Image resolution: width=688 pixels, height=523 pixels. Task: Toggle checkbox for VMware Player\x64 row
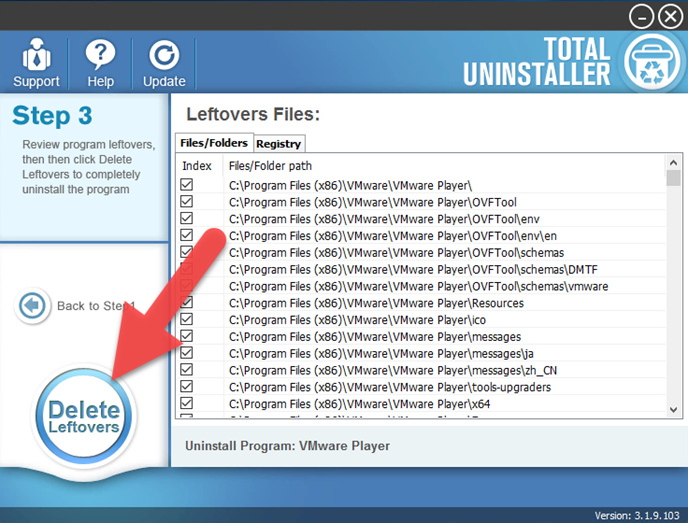pyautogui.click(x=186, y=403)
